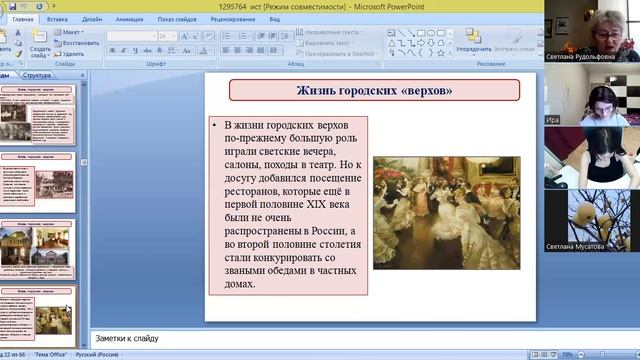Click the Cut scissors icon
This screenshot has width=640, height=360.
[18, 32]
